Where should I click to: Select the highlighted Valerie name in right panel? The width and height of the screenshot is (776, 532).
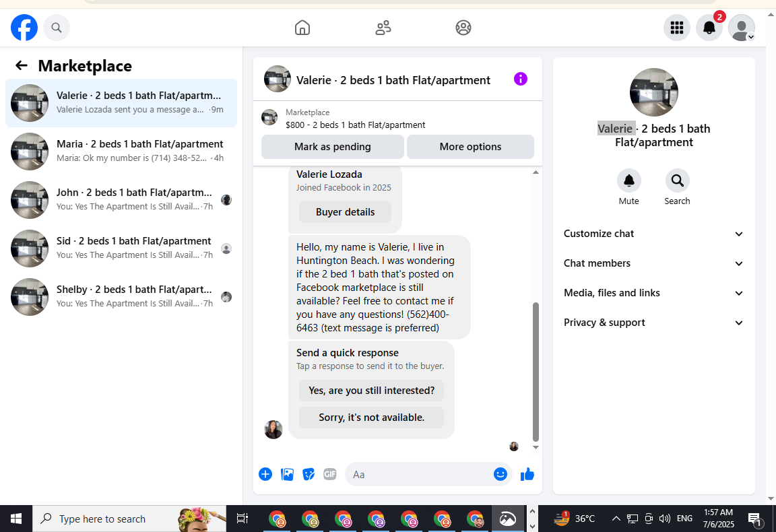615,129
